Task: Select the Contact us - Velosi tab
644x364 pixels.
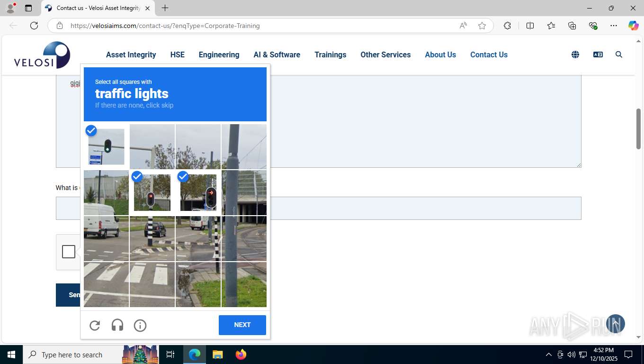Action: [98, 8]
